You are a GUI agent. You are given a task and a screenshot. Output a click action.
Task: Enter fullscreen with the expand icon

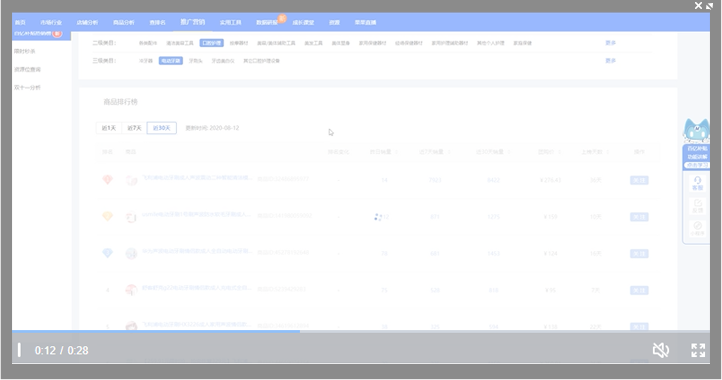point(698,350)
